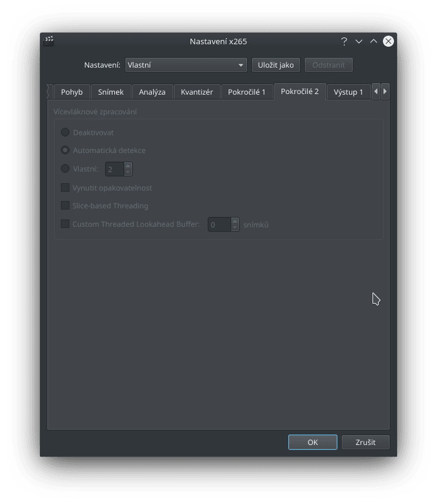Decrement the Lookahead Buffer frames value
The image size is (437, 504).
tap(235, 227)
